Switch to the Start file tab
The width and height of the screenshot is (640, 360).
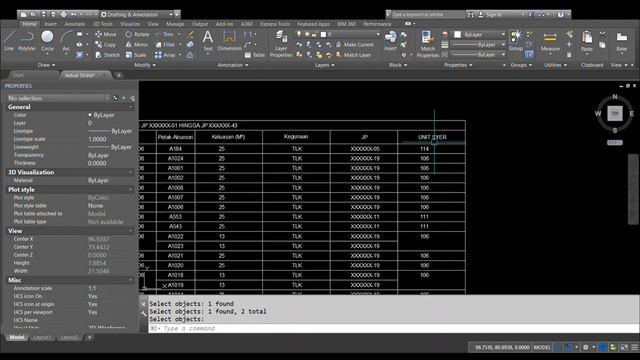pos(18,75)
